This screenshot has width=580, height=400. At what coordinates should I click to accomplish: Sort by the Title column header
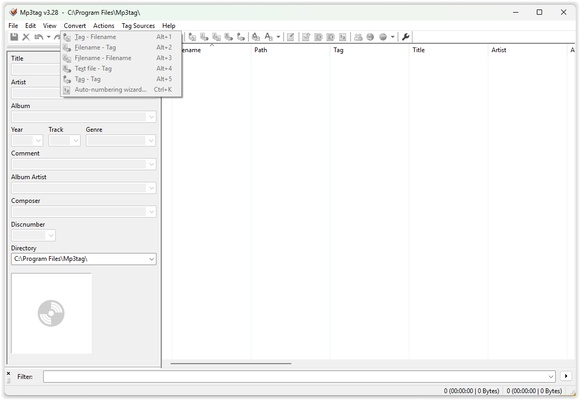pos(448,50)
